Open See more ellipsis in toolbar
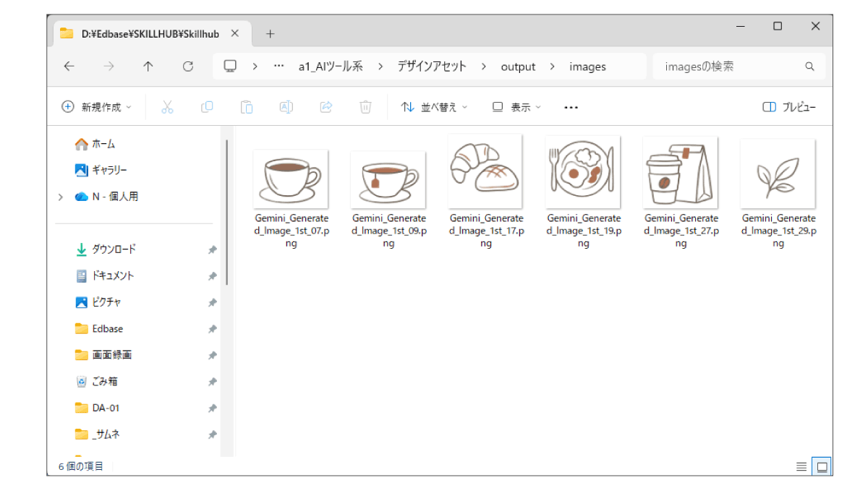 click(x=571, y=107)
